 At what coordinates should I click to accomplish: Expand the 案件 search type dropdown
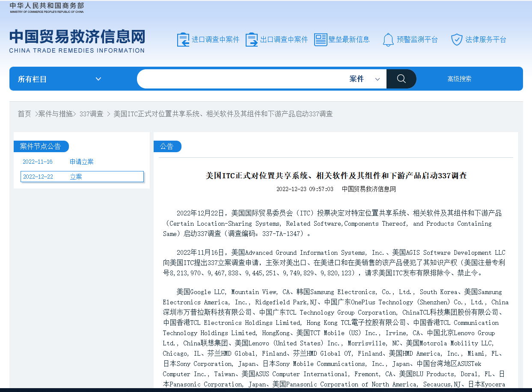click(365, 79)
